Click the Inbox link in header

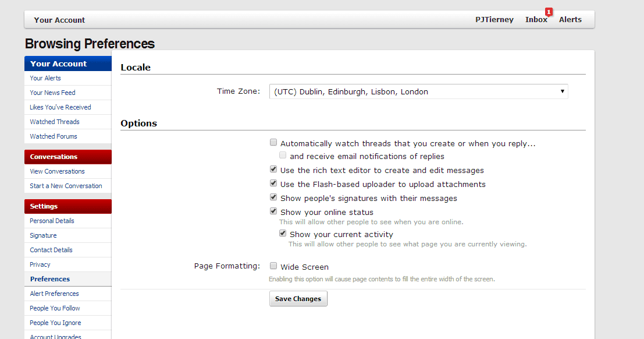coord(536,19)
